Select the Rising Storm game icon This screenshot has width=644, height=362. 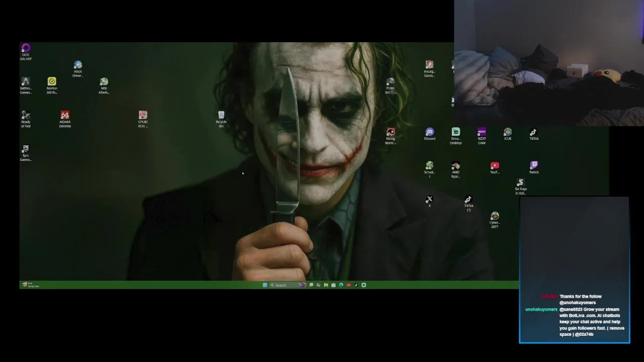coord(390,136)
